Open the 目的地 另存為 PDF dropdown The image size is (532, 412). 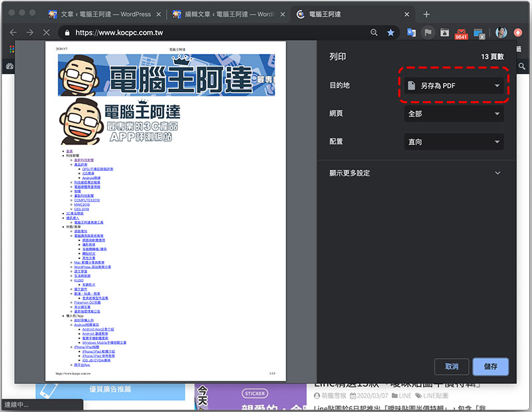(x=454, y=86)
